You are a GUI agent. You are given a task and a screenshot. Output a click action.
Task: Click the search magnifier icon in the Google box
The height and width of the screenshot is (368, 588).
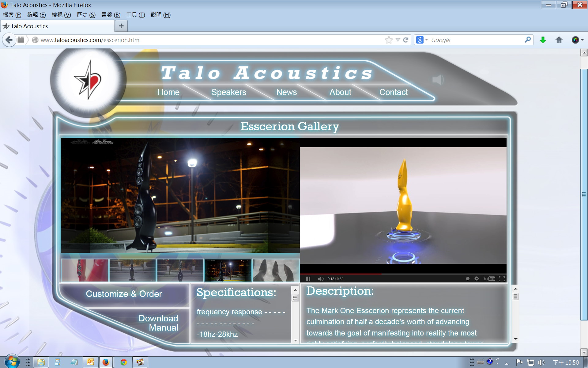[x=527, y=40]
